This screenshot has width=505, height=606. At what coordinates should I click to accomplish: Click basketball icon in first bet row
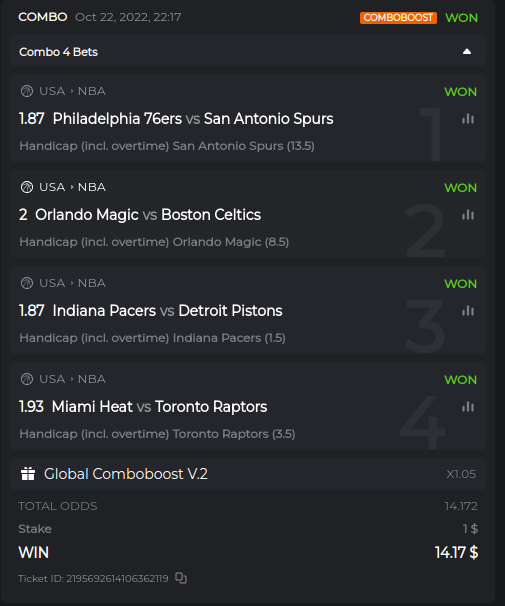27,91
